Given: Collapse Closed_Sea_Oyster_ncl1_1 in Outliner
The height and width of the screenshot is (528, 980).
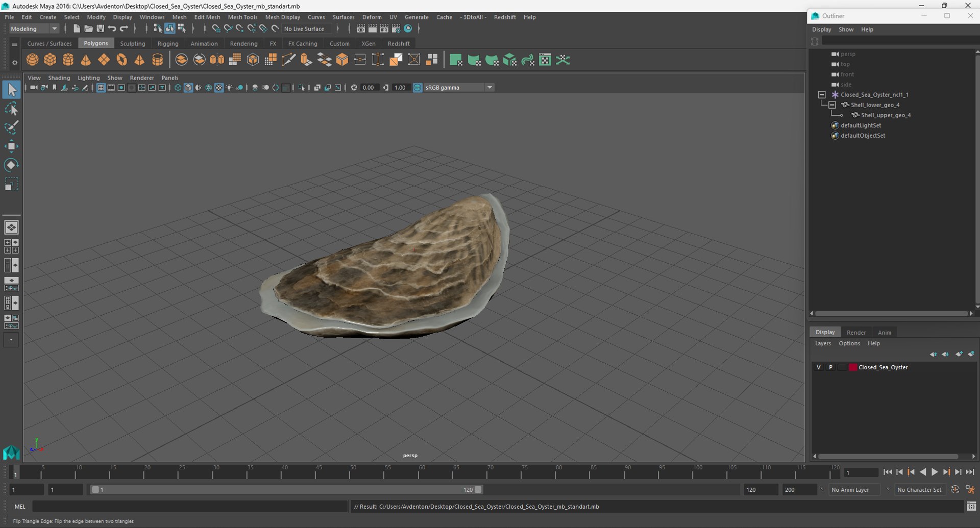Looking at the screenshot, I should (822, 95).
